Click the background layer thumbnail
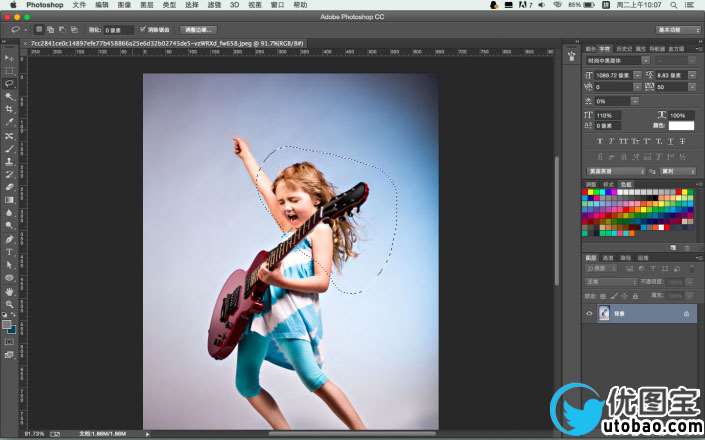This screenshot has width=705, height=440. pos(604,313)
